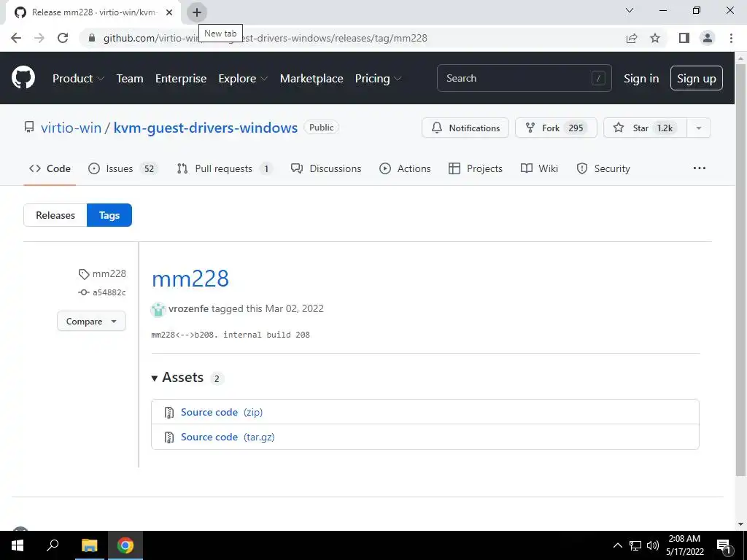
Task: Click the Sign up button
Action: (x=697, y=79)
